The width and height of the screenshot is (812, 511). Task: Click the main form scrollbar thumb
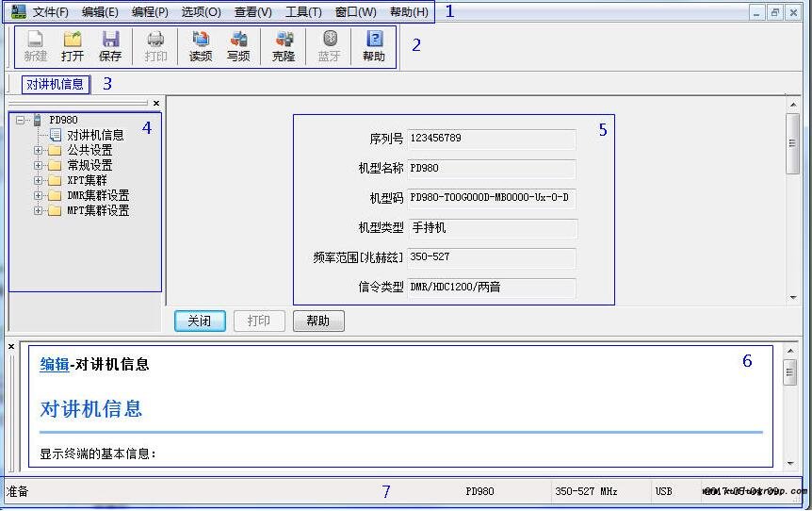point(792,143)
